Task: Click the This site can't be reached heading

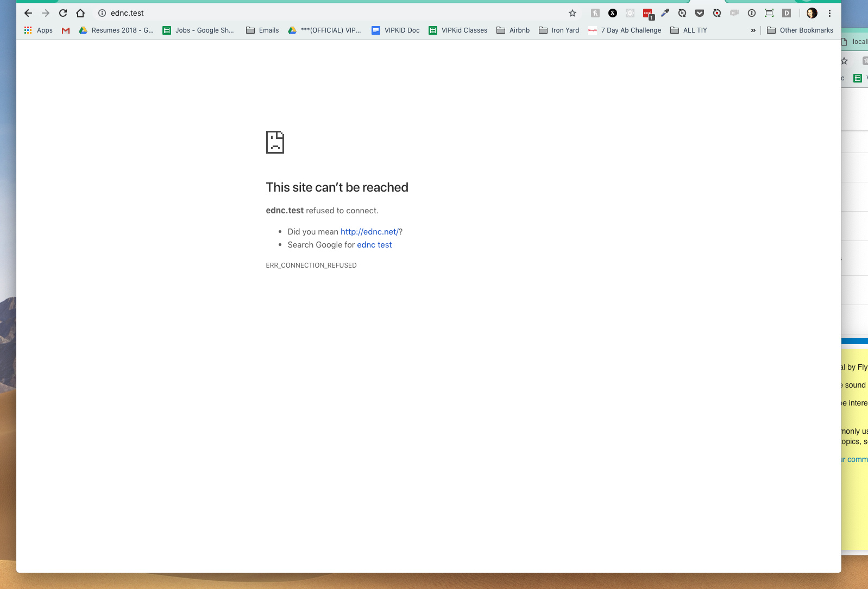Action: tap(337, 187)
